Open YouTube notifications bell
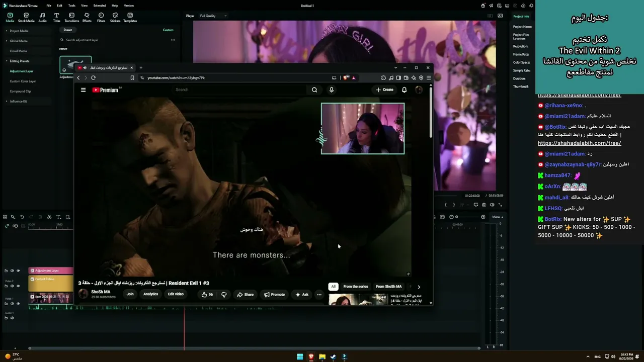Image resolution: width=644 pixels, height=362 pixels. point(404,90)
